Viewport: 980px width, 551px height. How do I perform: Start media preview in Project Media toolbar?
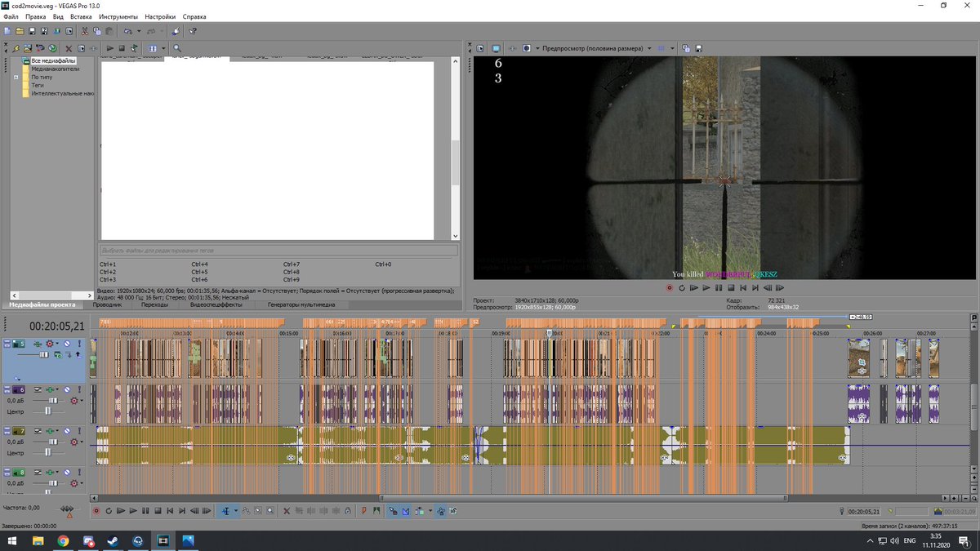(110, 48)
